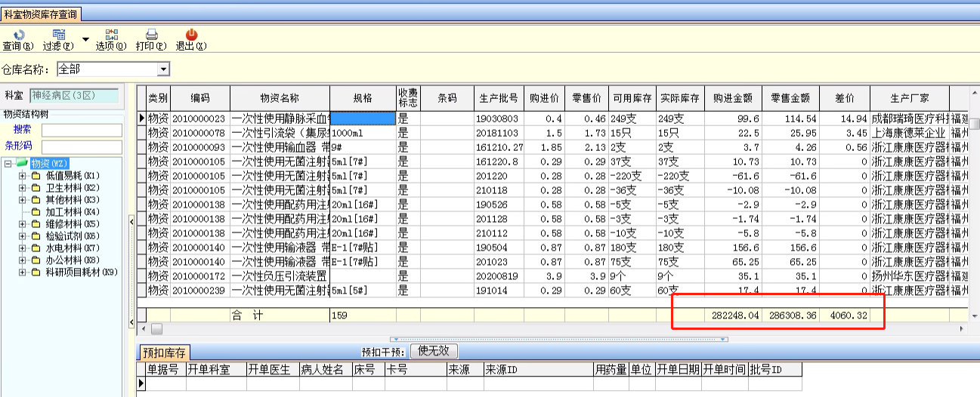Click the 1000ml specification cell
Viewport: 980px width, 397px height.
point(363,133)
